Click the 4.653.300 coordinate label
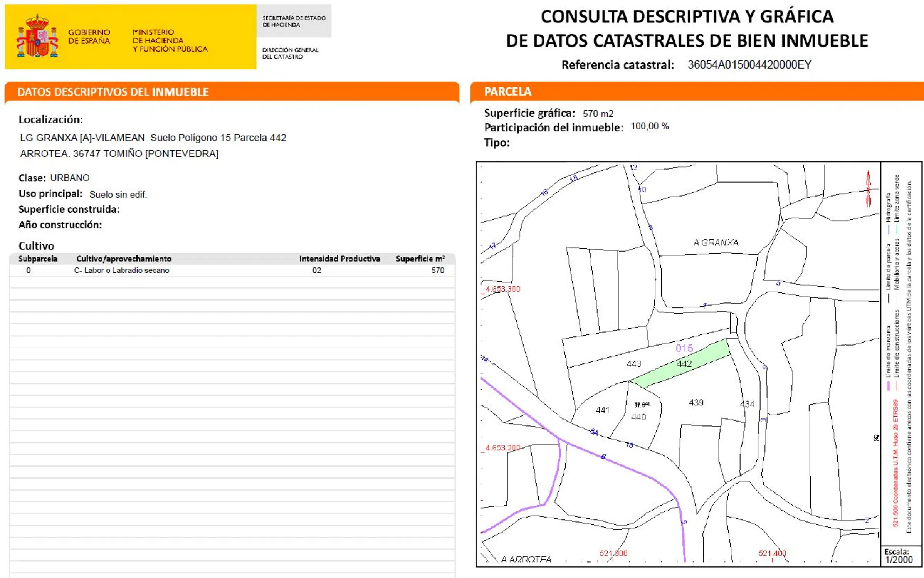 click(503, 289)
